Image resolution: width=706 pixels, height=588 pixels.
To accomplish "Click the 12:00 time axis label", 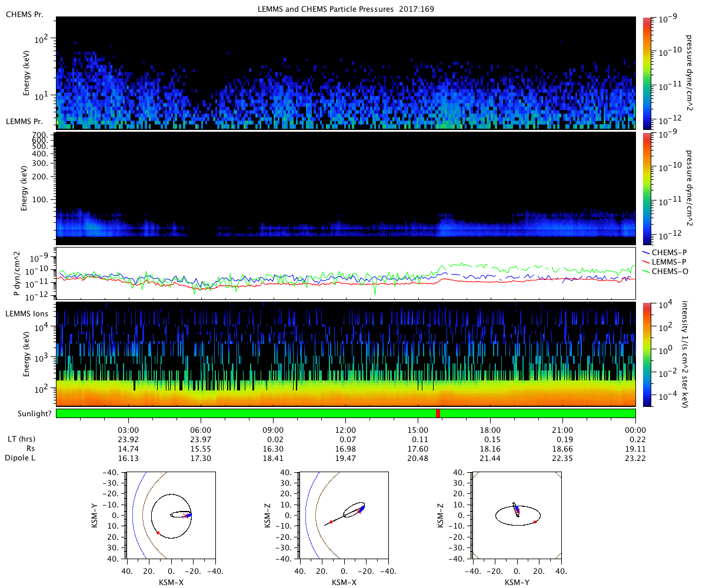I will point(345,429).
